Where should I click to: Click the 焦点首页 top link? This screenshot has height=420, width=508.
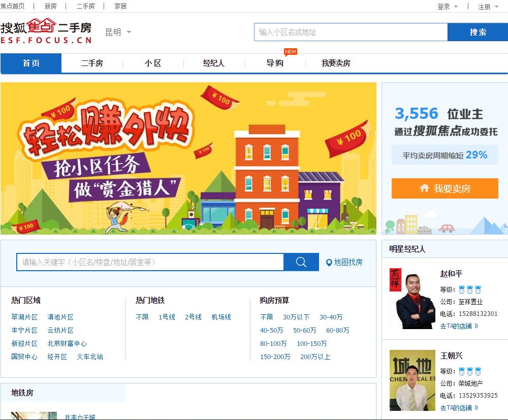pos(12,6)
